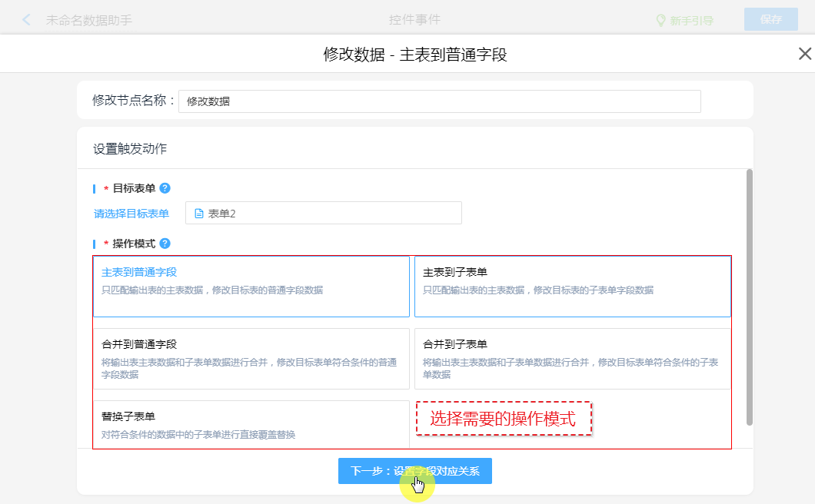Viewport: 815px width, 504px height.
Task: Choose the 替换子表单 mode card
Action: click(251, 424)
